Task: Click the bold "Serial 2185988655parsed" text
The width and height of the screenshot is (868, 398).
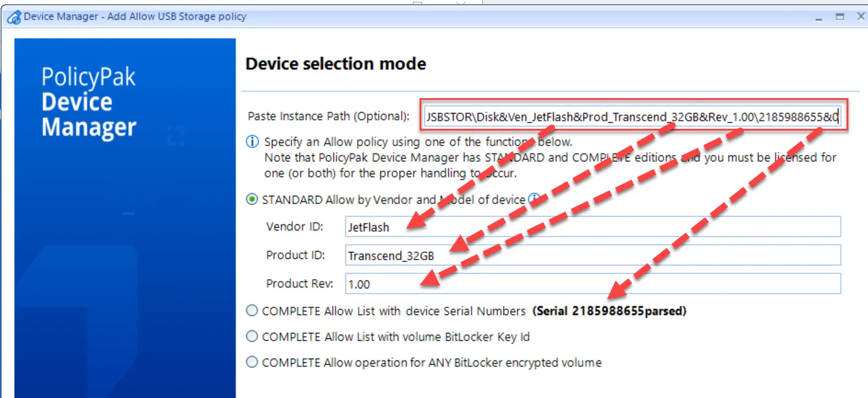Action: [609, 311]
